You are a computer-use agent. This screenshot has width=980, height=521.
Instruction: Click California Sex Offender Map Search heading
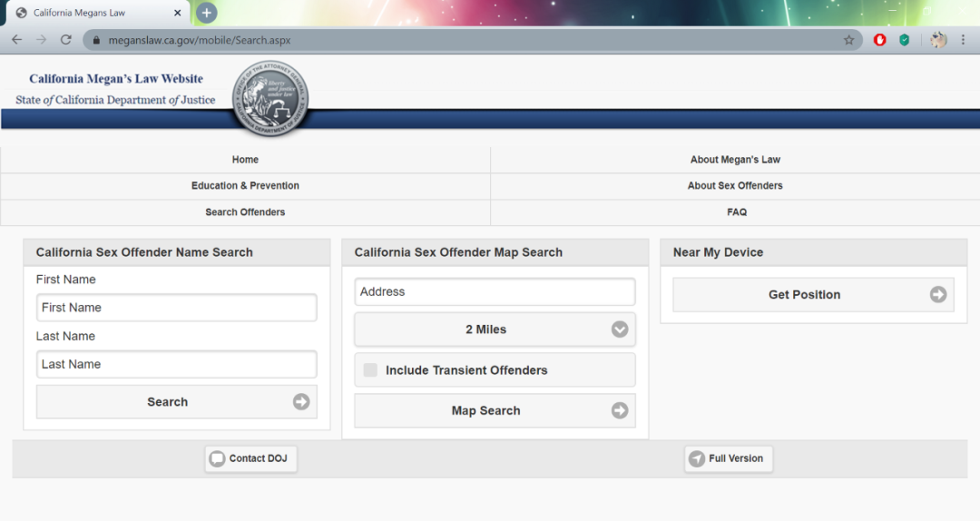[458, 252]
